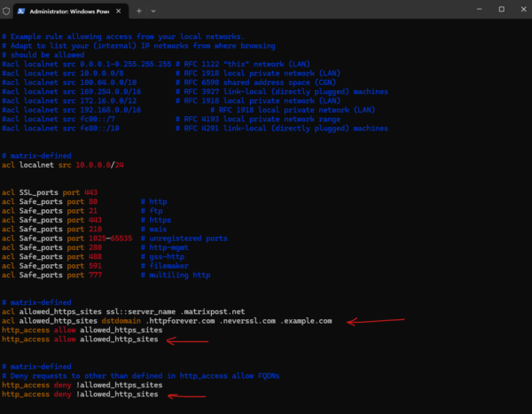Click the PowerShell icon on the tab
532x414 pixels.
tap(21, 12)
